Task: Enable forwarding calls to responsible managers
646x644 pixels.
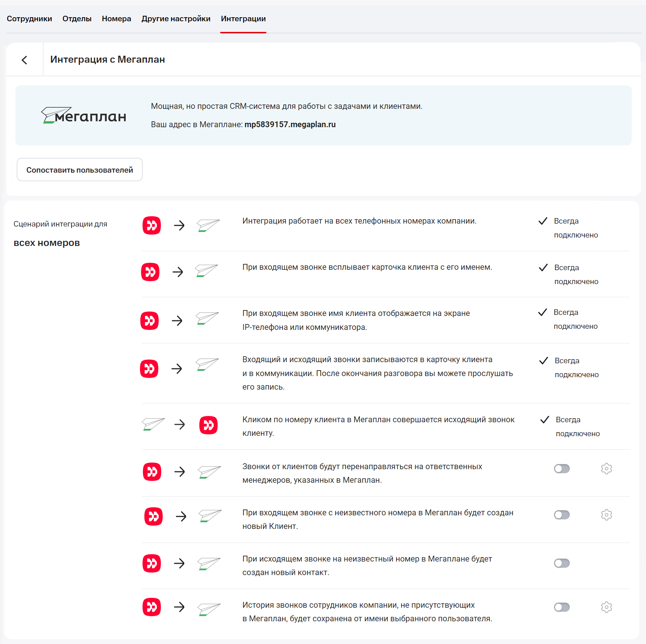Action: click(562, 468)
